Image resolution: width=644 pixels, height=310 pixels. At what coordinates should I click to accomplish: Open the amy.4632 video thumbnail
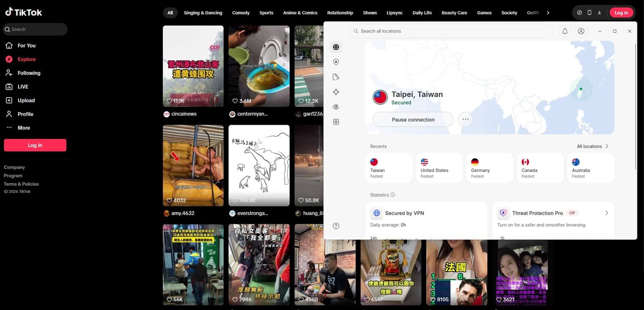tap(193, 166)
